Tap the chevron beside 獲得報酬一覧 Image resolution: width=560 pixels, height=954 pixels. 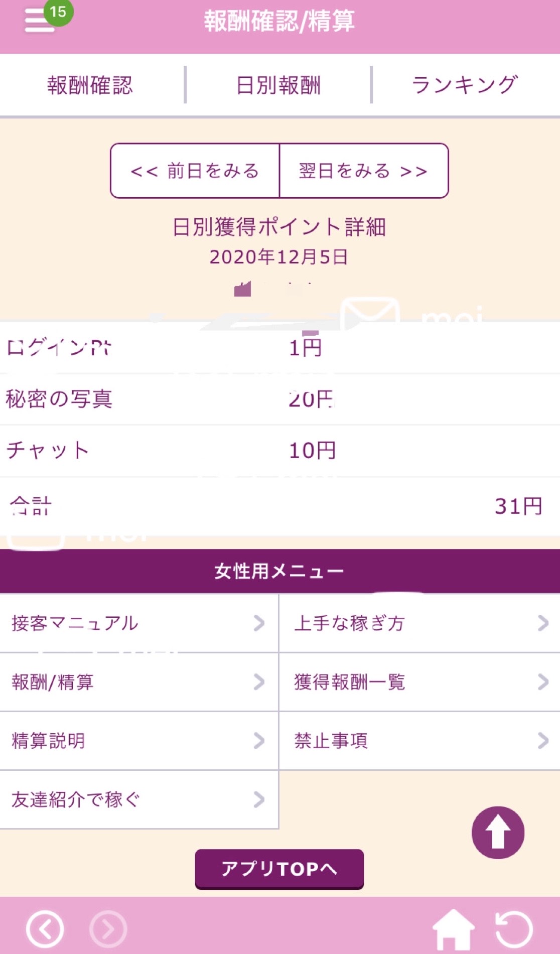pos(543,682)
